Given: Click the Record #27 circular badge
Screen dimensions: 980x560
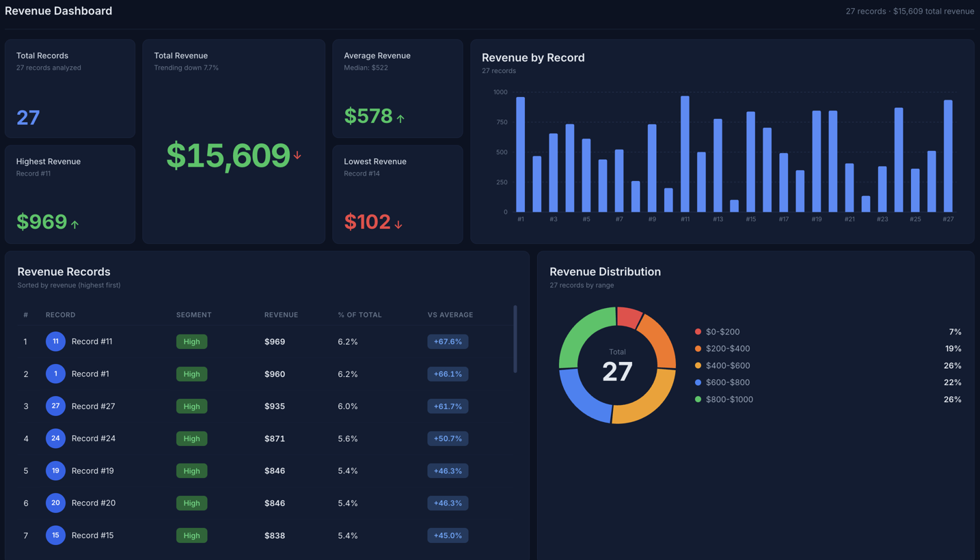Looking at the screenshot, I should (55, 406).
